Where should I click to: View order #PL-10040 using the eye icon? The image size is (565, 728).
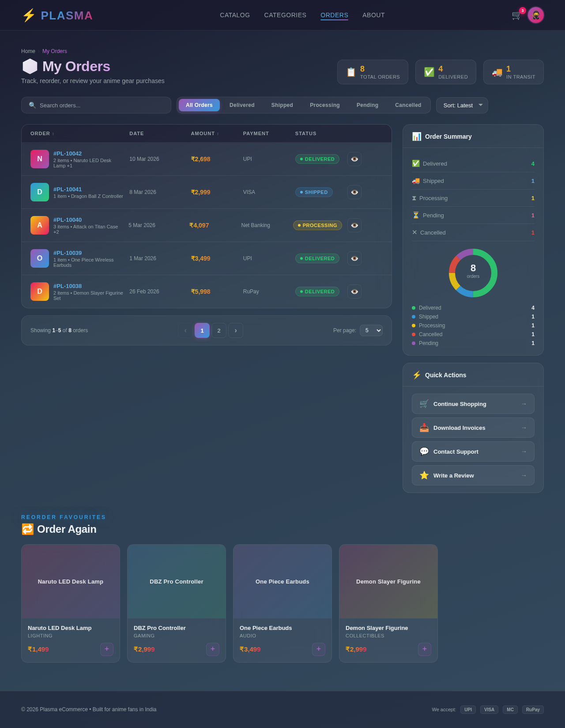(354, 225)
